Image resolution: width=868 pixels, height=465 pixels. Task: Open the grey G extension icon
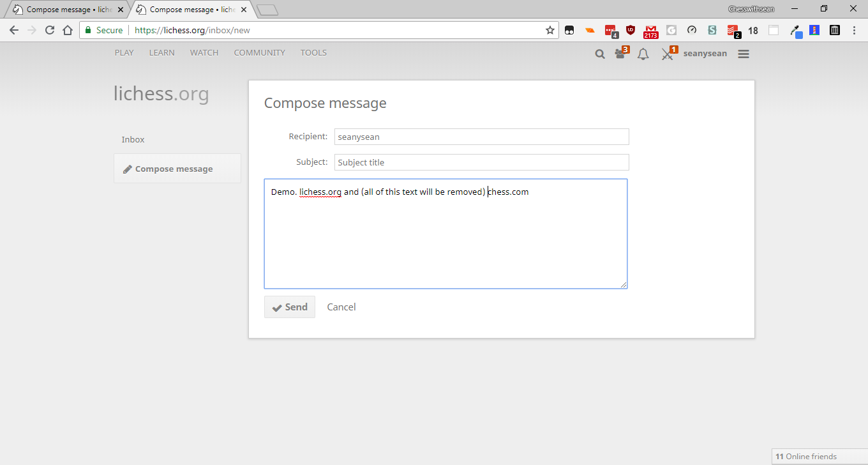pyautogui.click(x=671, y=30)
